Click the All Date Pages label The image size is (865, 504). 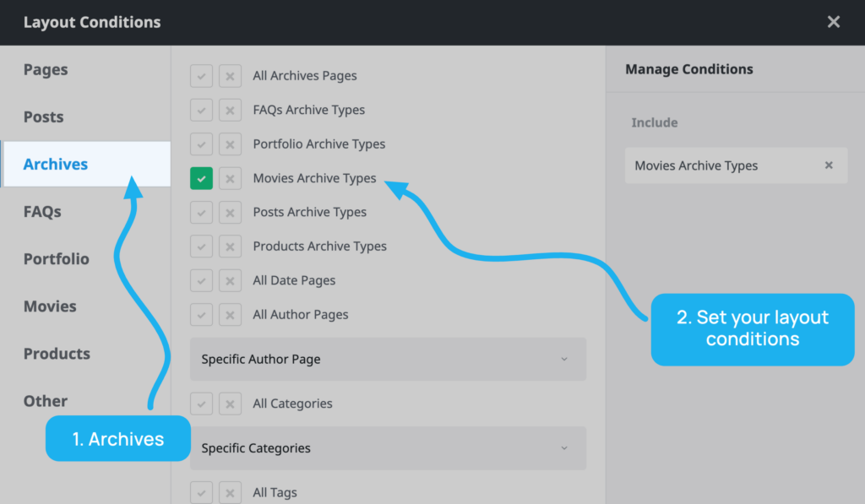[294, 280]
